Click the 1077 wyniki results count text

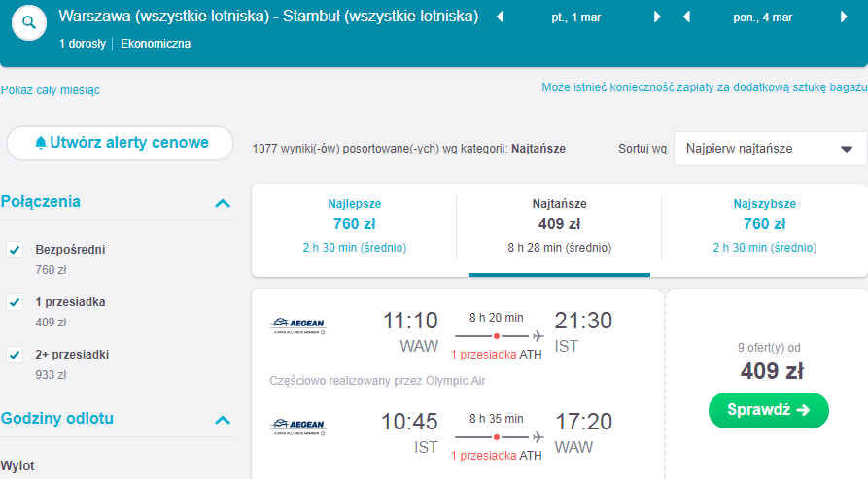409,149
